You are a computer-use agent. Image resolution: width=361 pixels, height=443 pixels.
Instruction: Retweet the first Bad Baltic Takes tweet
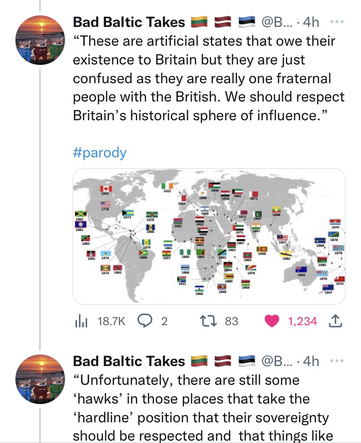(208, 321)
